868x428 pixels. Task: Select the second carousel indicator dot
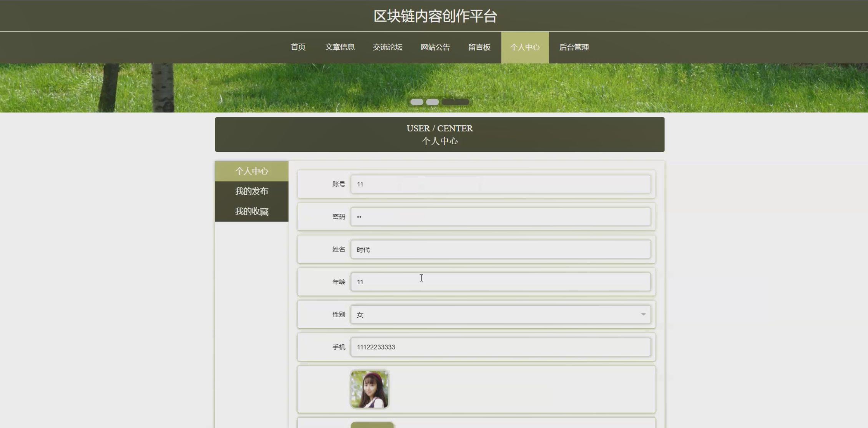[432, 102]
